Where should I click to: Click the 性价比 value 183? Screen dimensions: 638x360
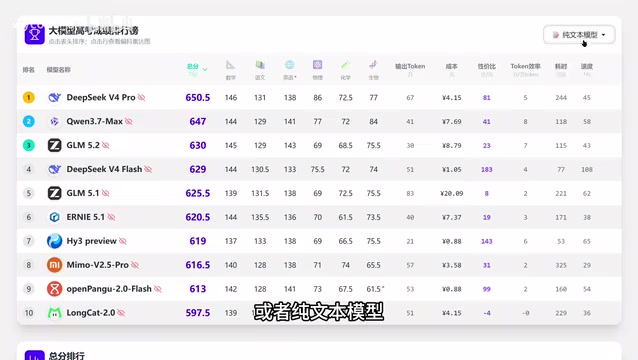point(487,170)
